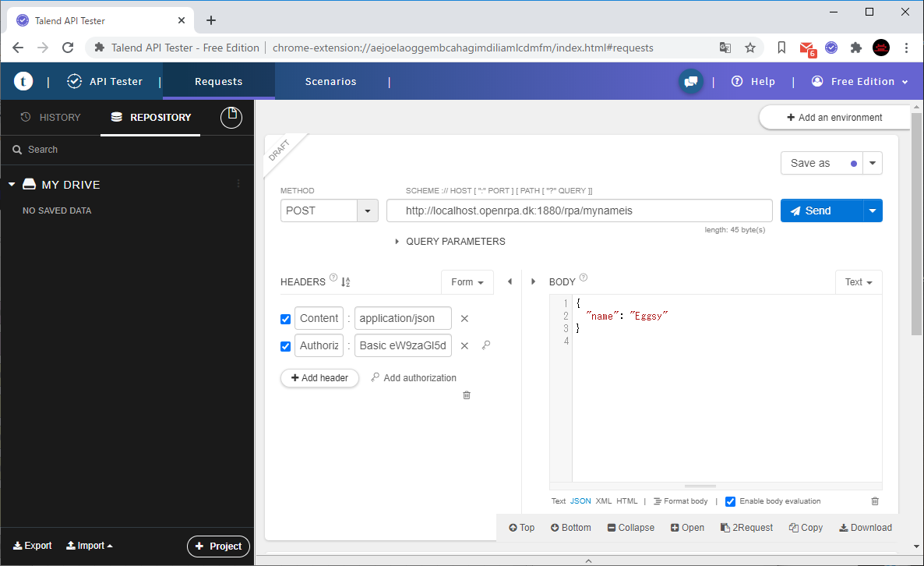Click Add header button
The width and height of the screenshot is (924, 566).
coord(319,378)
